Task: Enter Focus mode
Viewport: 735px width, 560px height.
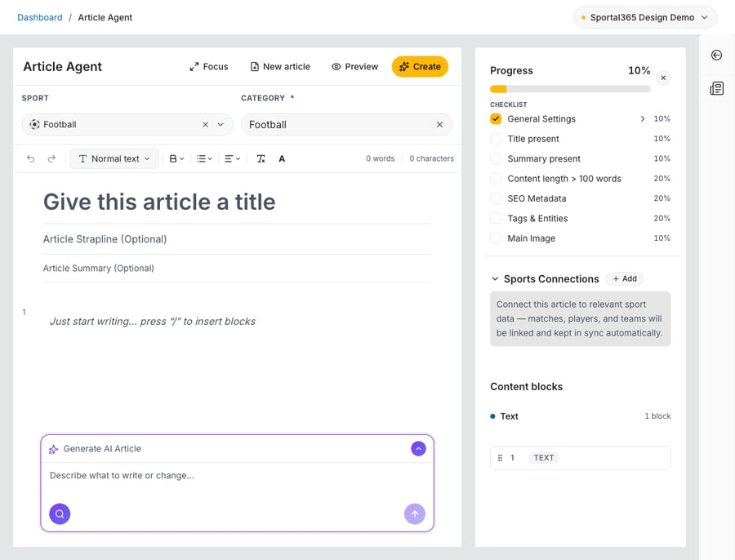Action: point(209,67)
